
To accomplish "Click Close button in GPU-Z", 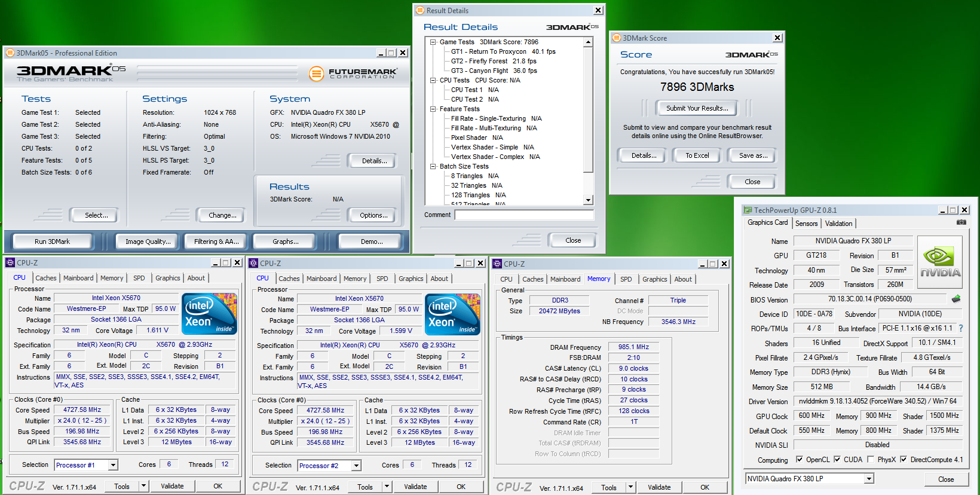I will coord(945,479).
